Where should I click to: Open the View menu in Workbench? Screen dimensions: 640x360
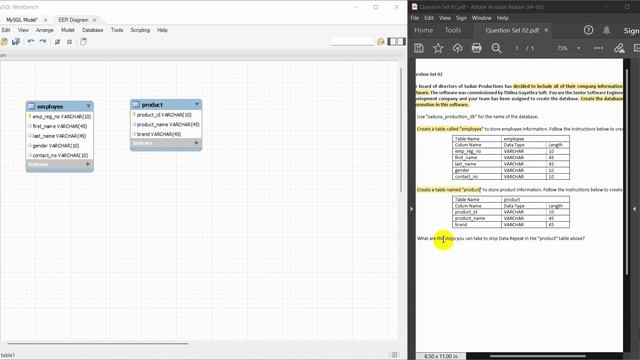[23, 30]
